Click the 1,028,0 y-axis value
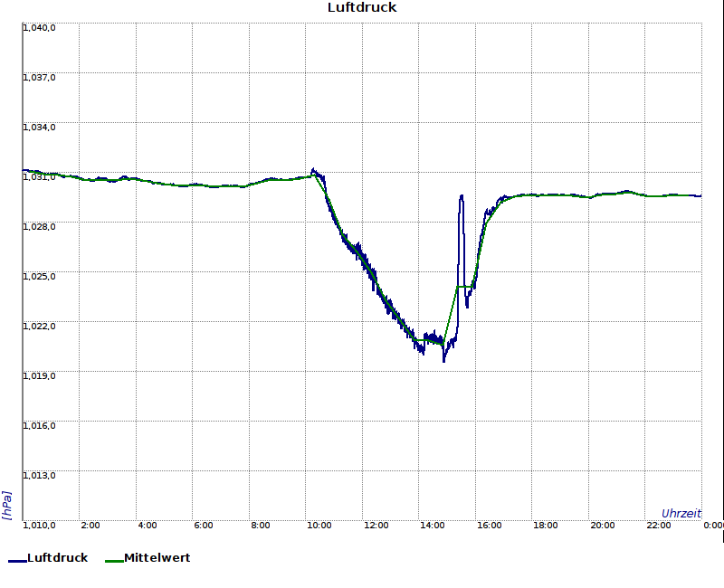The image size is (724, 588). (x=39, y=227)
